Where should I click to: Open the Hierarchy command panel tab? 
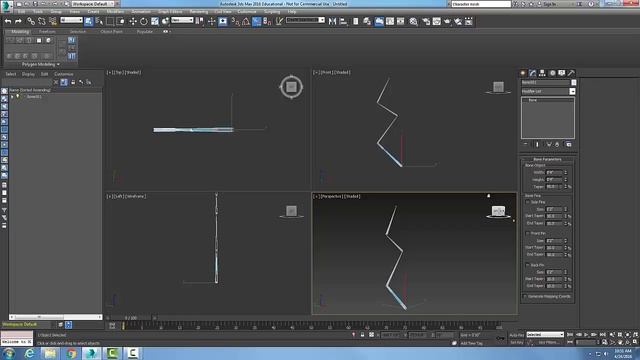(542, 73)
